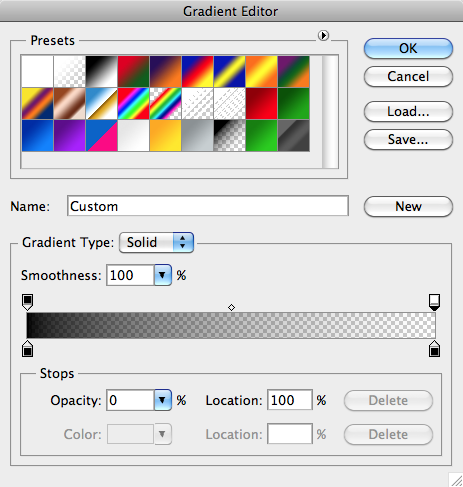Image resolution: width=463 pixels, height=487 pixels.
Task: Open the Presets flyout menu arrow
Action: tap(323, 35)
